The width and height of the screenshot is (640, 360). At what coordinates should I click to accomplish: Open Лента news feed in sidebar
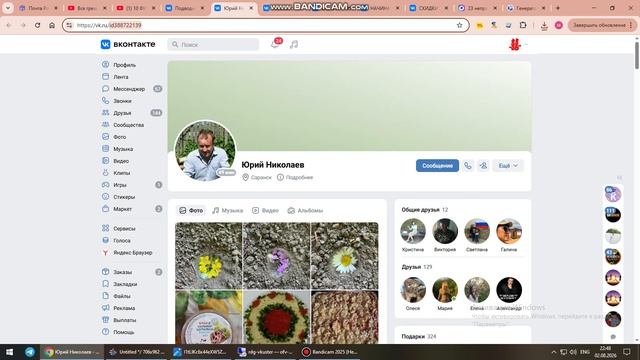(x=120, y=77)
